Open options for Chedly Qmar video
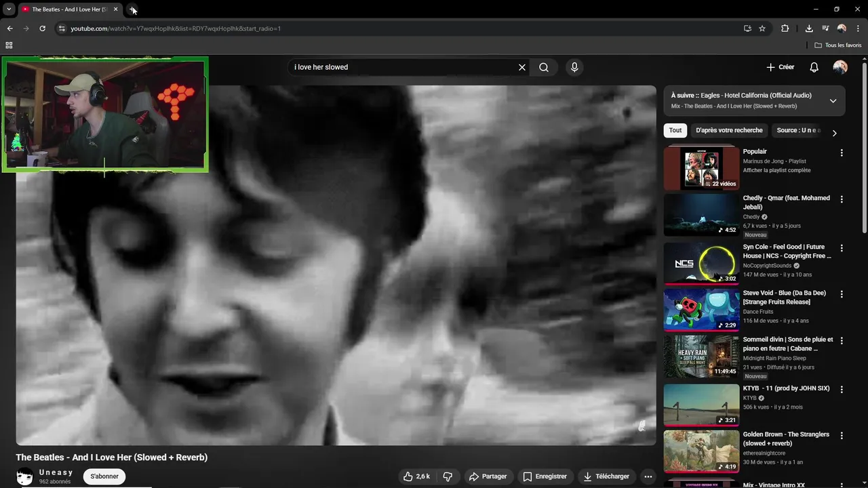 pos(842,199)
